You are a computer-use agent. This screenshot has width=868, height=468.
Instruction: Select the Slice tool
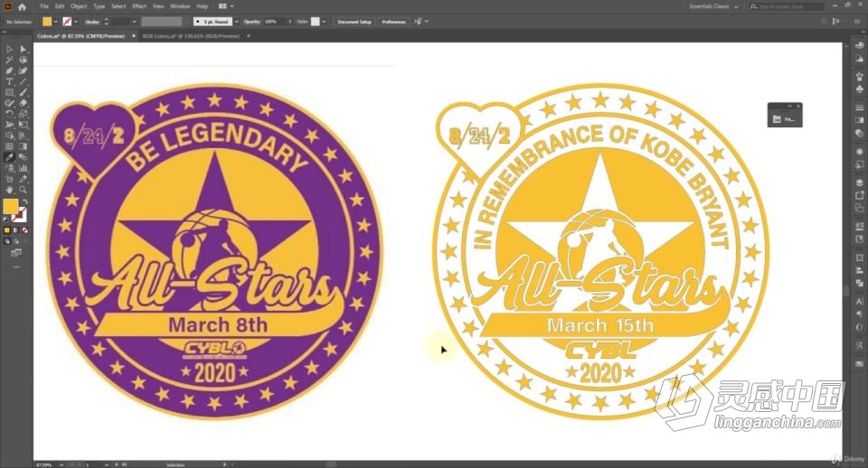click(x=24, y=179)
